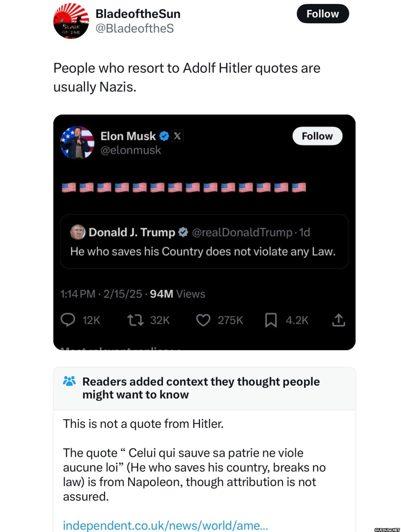Open Donald J. Trump's small avatar

click(78, 232)
